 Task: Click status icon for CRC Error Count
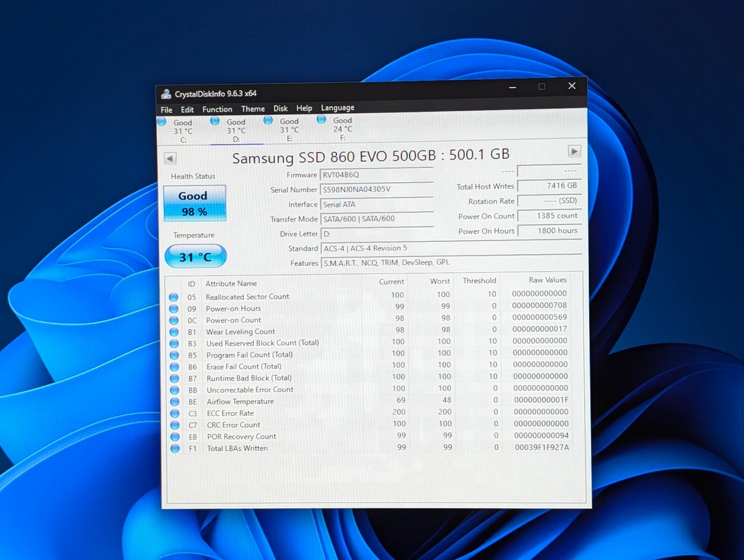pyautogui.click(x=175, y=425)
